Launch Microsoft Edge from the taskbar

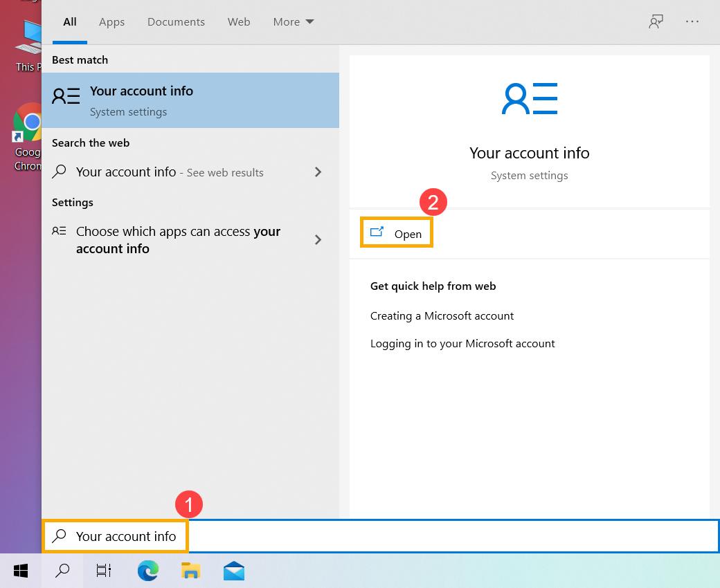(x=147, y=571)
